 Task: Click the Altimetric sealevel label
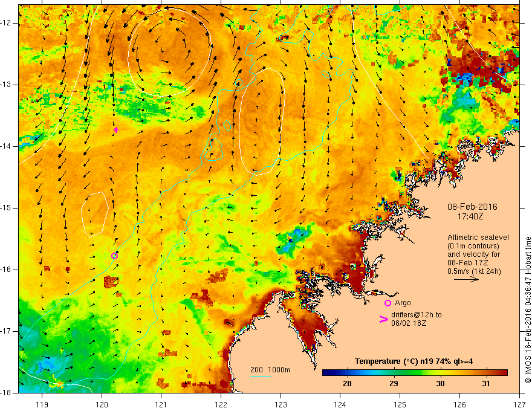pos(478,238)
